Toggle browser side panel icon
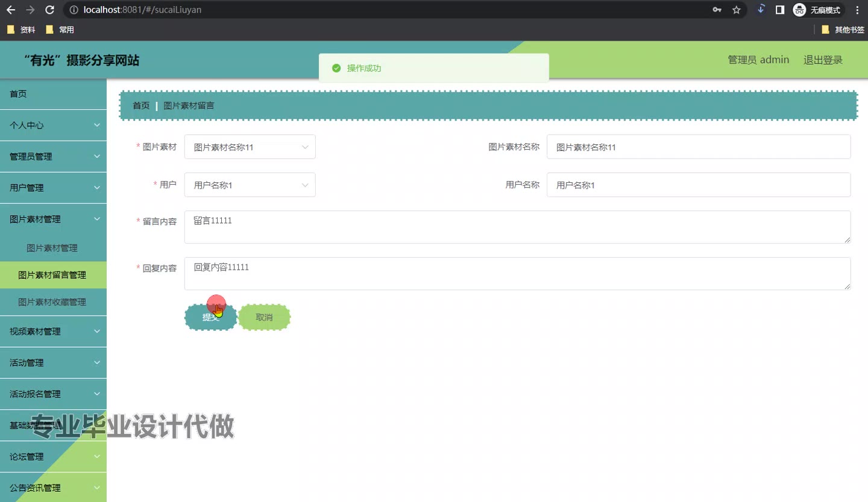Image resolution: width=868 pixels, height=502 pixels. pos(779,10)
